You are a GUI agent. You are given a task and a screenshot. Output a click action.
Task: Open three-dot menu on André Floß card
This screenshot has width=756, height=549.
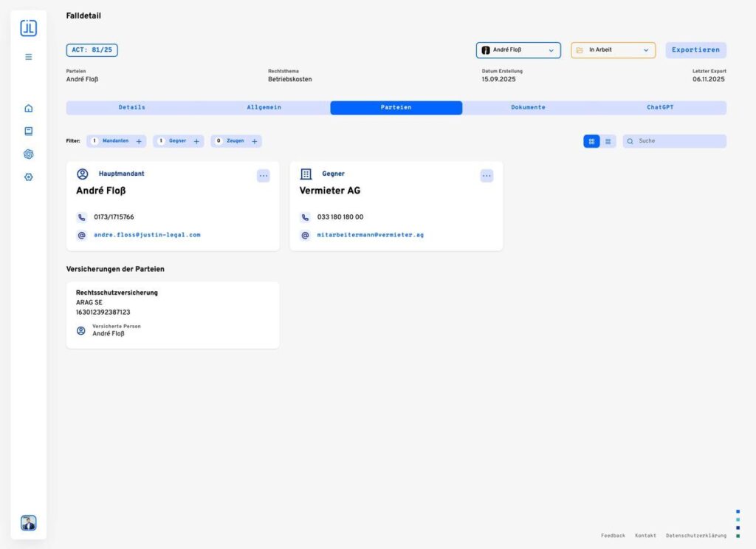pyautogui.click(x=264, y=176)
